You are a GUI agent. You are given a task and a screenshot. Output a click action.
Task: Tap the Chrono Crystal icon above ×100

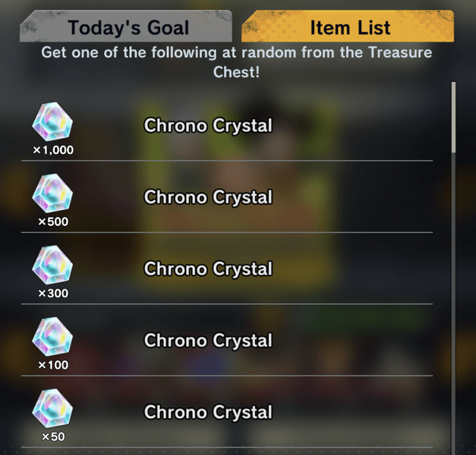(53, 339)
